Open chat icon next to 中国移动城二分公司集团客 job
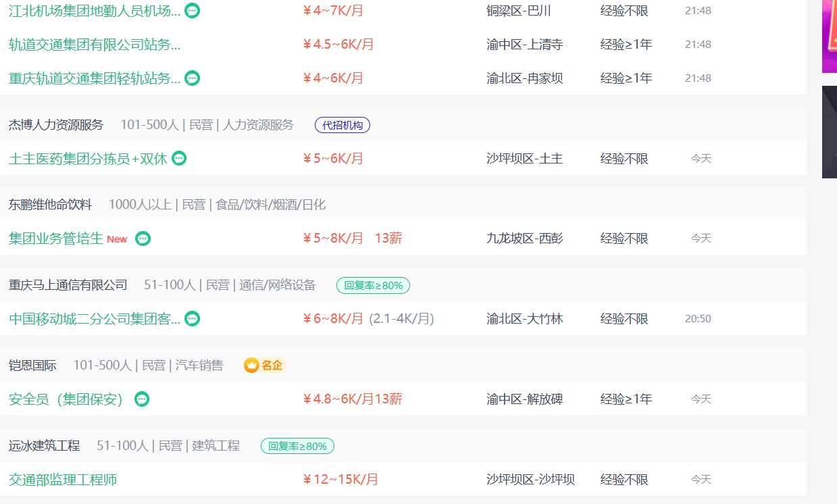Image resolution: width=837 pixels, height=504 pixels. (193, 319)
